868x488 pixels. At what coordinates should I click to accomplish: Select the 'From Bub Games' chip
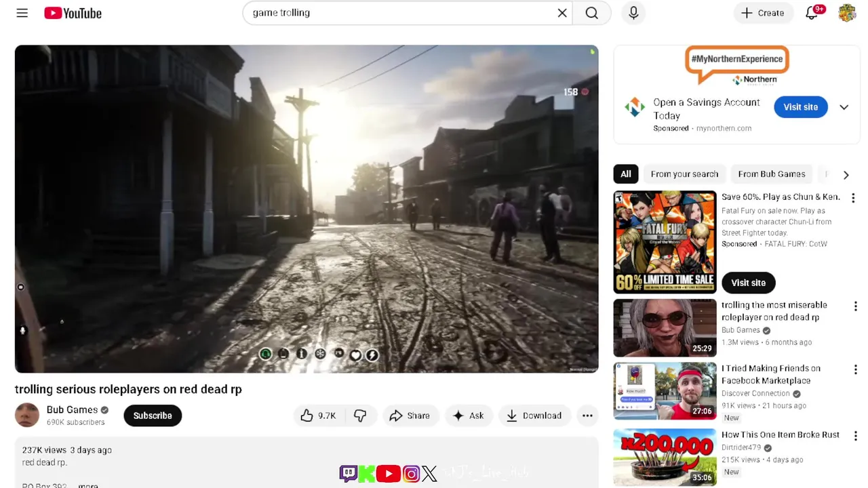pos(772,174)
